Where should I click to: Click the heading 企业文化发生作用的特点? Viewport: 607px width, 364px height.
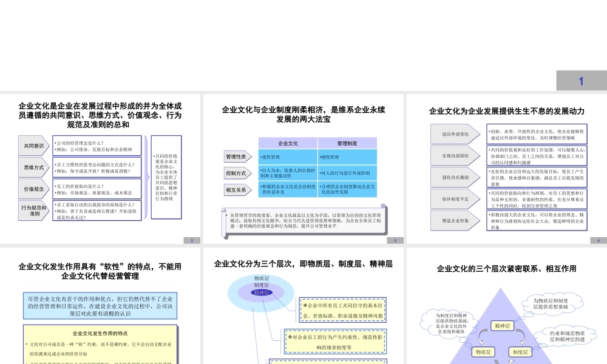[x=100, y=334]
